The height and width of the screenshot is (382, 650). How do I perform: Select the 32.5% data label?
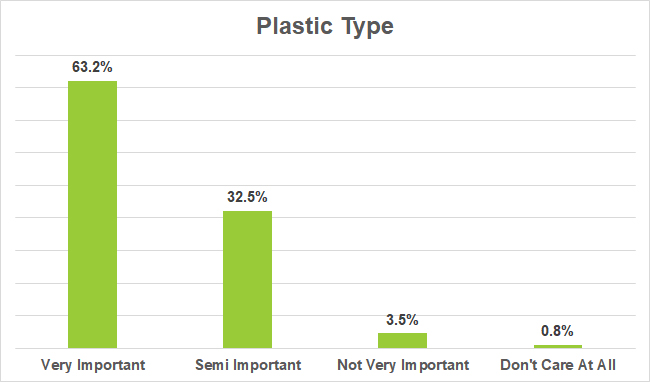tap(247, 197)
